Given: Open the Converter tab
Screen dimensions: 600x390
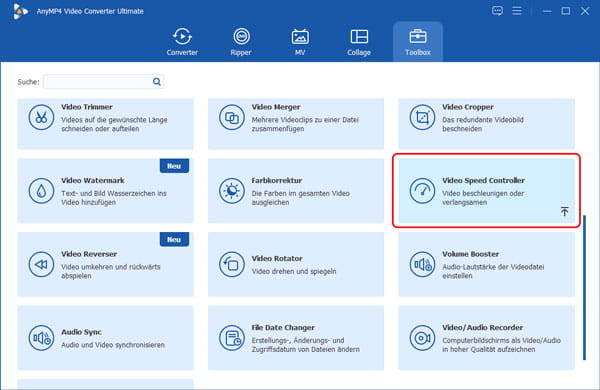Looking at the screenshot, I should [x=182, y=42].
